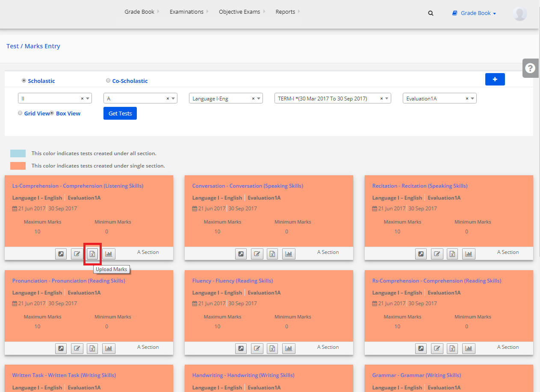540x392 pixels.
Task: Clear the Language I-Eng selection with x
Action: pos(253,99)
